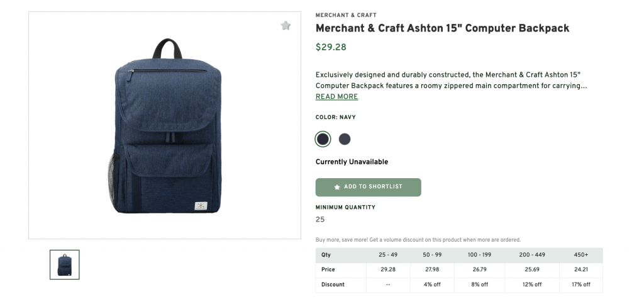Viewport: 644px width, 299px height.
Task: Open the Merchant & Craft brand link
Action: coord(346,15)
